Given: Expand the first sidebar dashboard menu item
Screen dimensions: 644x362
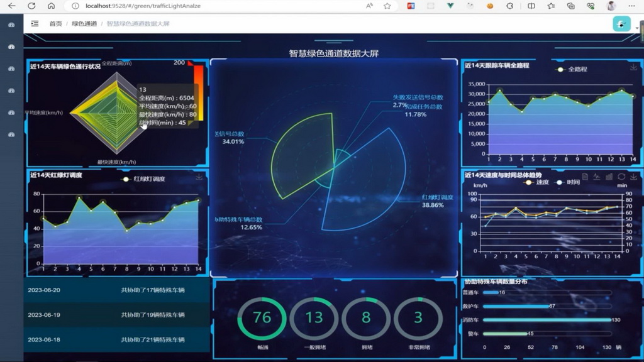Looking at the screenshot, I should point(11,25).
